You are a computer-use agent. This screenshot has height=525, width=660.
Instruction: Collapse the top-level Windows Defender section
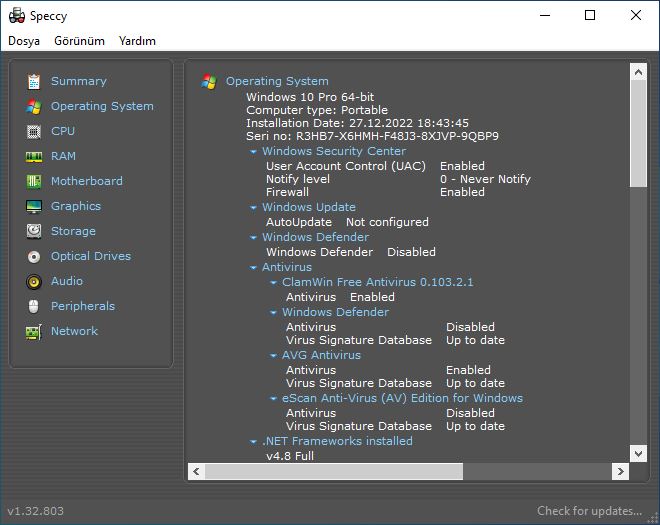(253, 237)
